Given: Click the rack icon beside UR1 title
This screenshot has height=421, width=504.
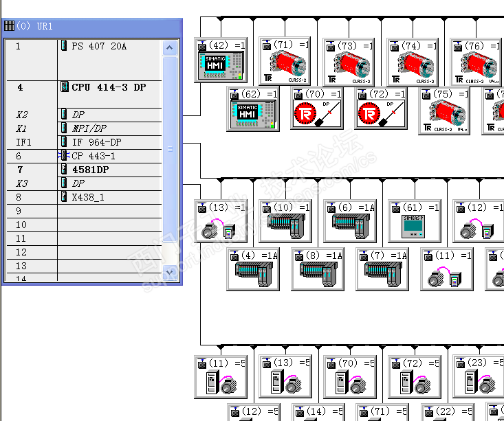Looking at the screenshot, I should click(x=9, y=26).
